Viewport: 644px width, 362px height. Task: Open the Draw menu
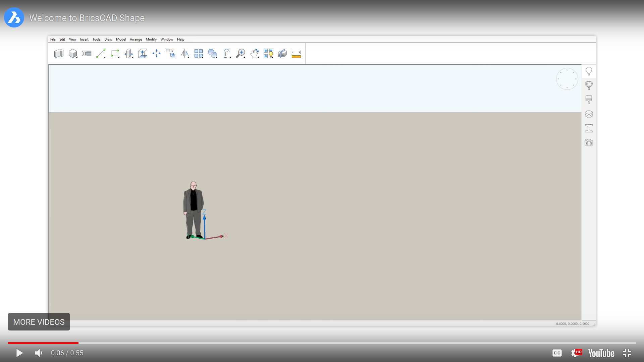click(108, 40)
